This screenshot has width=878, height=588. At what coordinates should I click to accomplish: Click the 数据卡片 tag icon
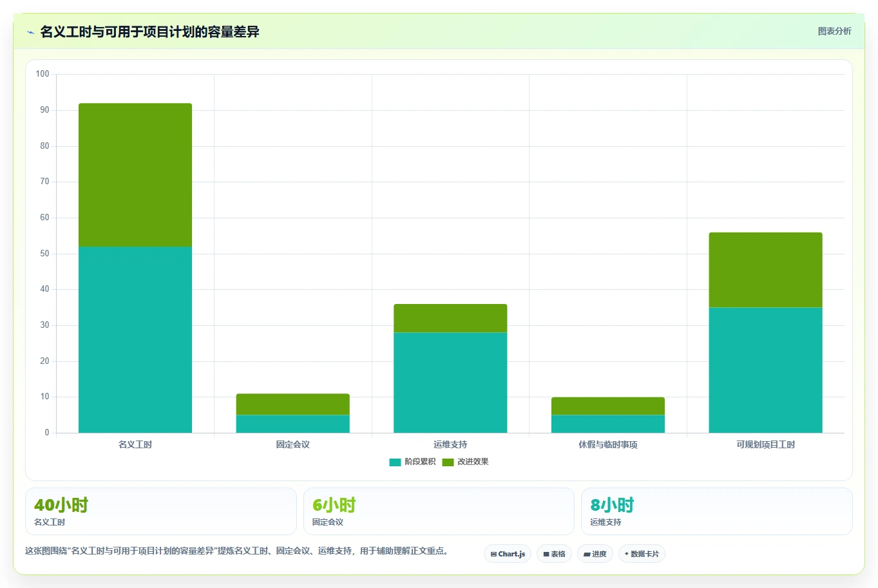click(626, 554)
